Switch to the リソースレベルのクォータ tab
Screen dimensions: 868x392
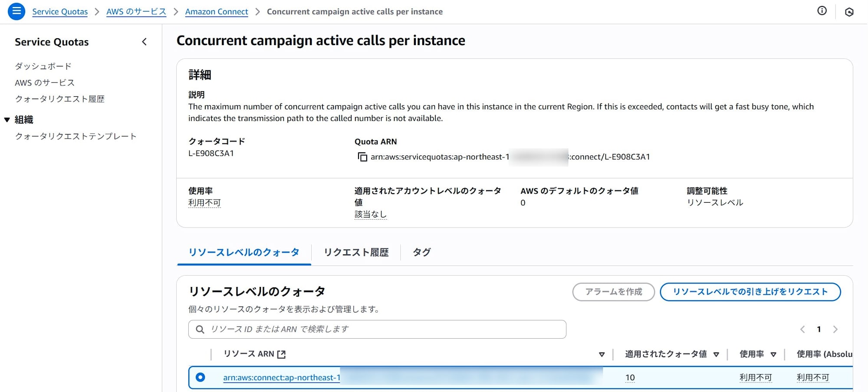coord(244,252)
